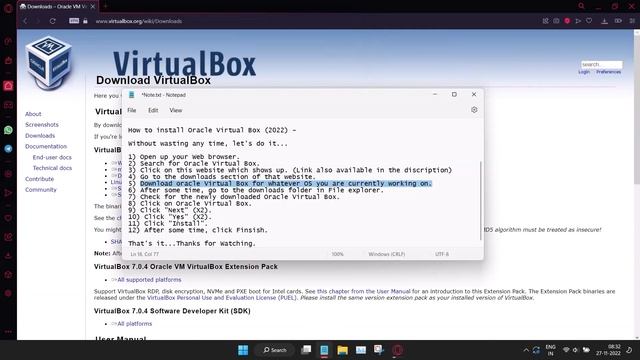Open the heart bookmarks icon in sidebar
Viewport: 640px width, 360px height.
pyautogui.click(x=8, y=218)
